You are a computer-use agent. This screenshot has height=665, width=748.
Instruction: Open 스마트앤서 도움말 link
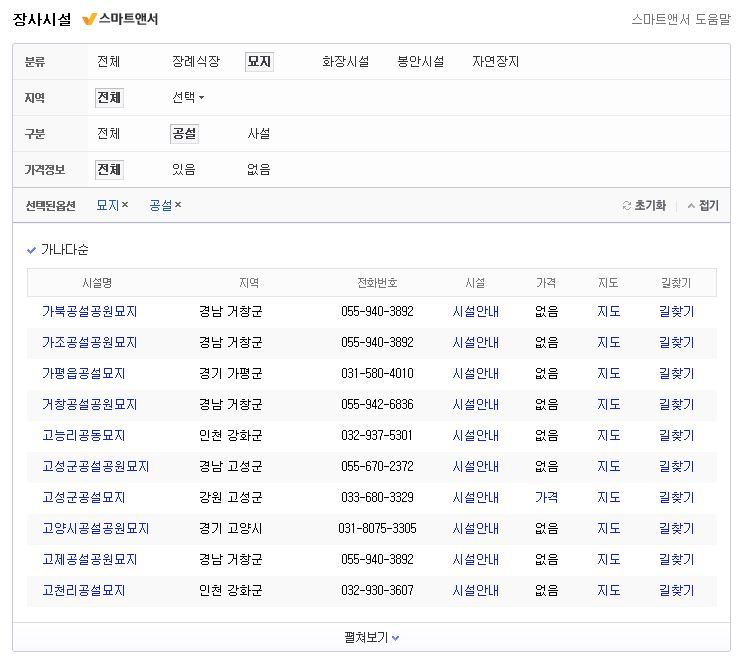coord(681,20)
